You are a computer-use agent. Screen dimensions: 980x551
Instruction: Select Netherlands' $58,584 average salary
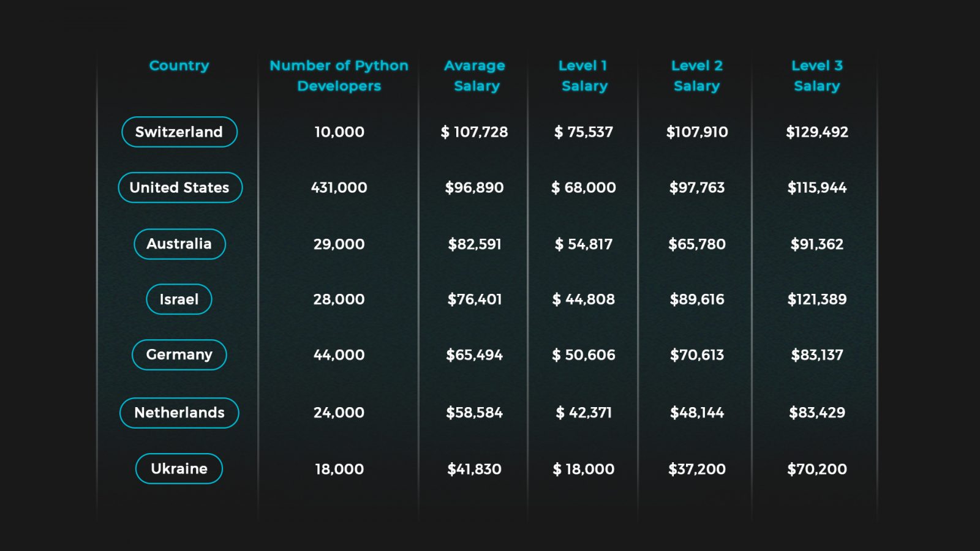tap(474, 413)
